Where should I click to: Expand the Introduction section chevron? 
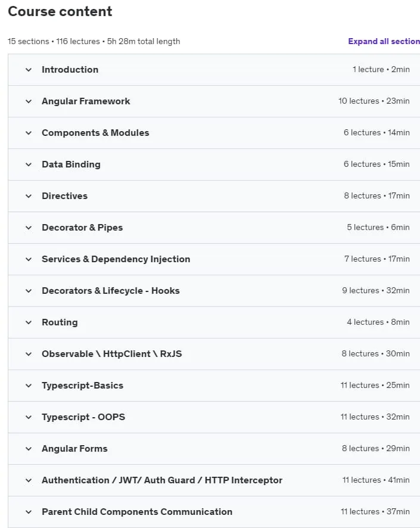pos(29,70)
